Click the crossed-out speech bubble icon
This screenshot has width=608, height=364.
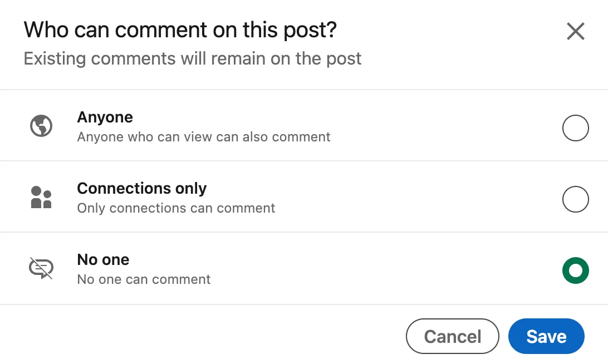(x=41, y=268)
